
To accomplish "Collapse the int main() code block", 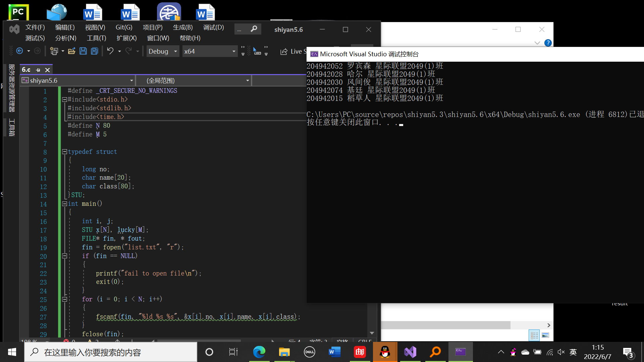I will point(64,204).
